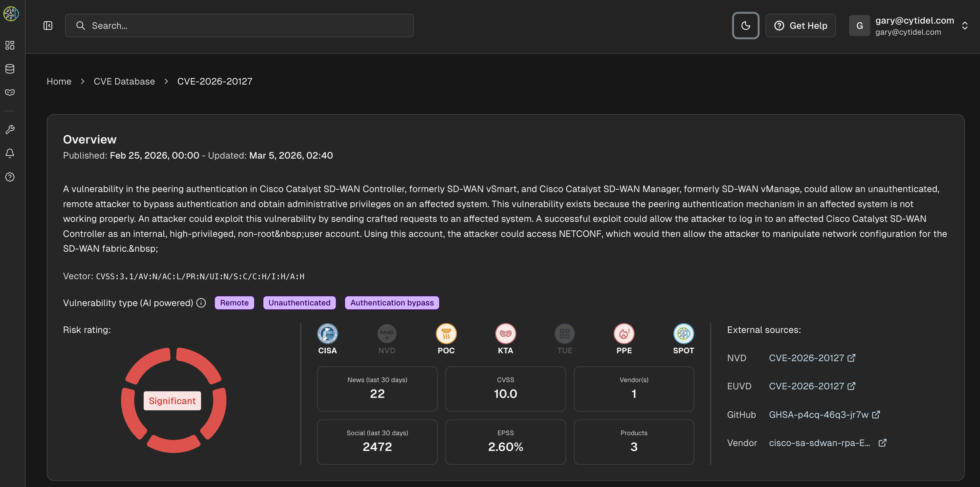980x487 pixels.
Task: Click the POC indicator icon
Action: pos(446,334)
